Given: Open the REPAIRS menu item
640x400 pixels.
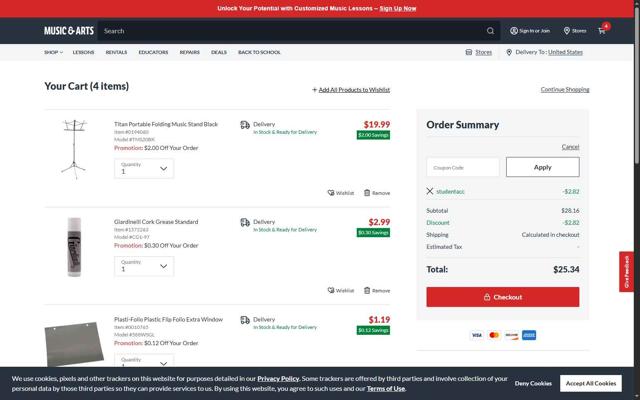Looking at the screenshot, I should (190, 52).
